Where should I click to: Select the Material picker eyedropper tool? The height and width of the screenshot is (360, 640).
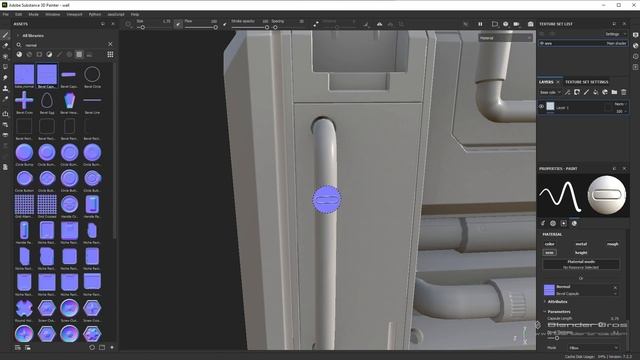point(5,99)
